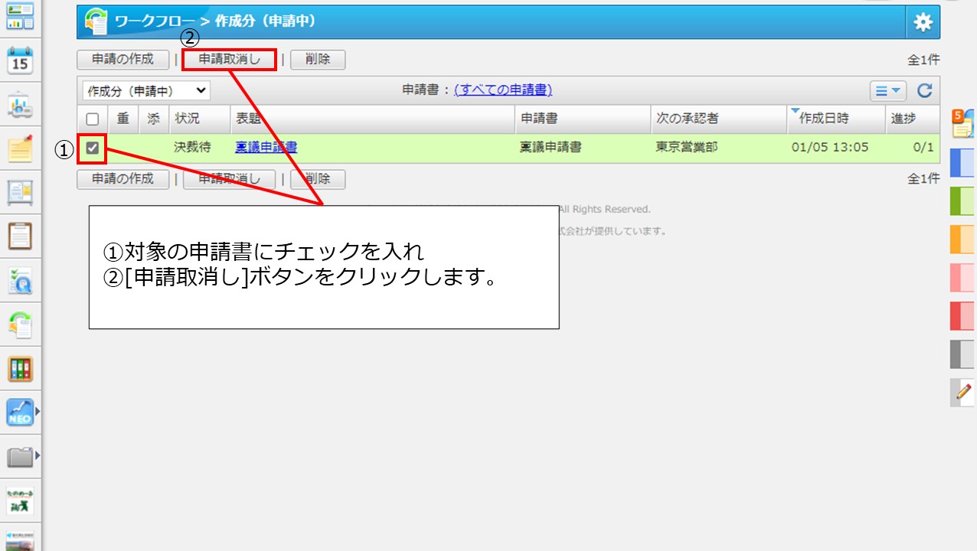Click the workflow logo in the title bar
This screenshot has width=980, height=551.
click(x=96, y=21)
